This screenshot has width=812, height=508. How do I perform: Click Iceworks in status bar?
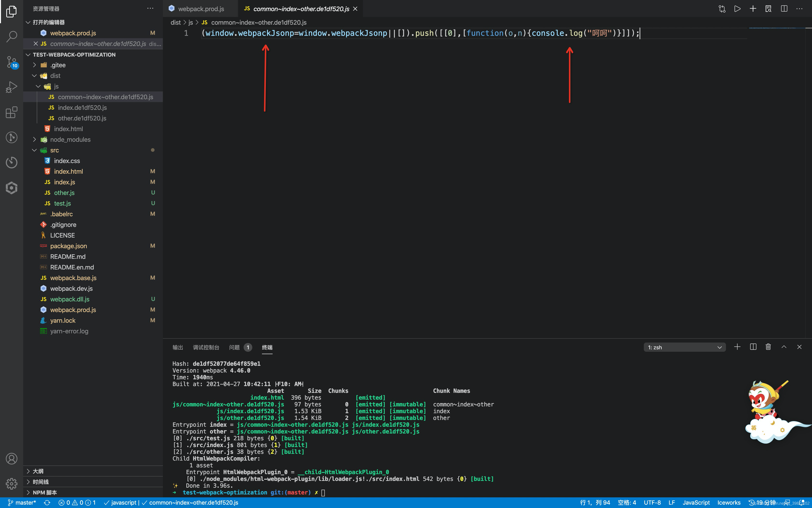(729, 503)
